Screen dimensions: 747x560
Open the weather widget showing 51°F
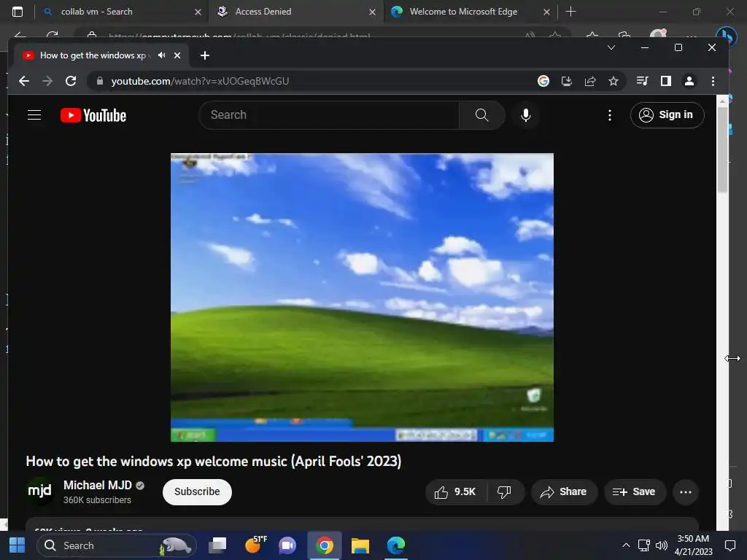[255, 545]
